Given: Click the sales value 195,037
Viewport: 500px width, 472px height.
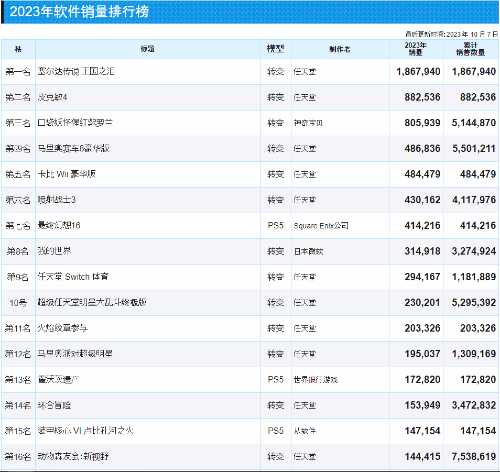Looking at the screenshot, I should tap(422, 354).
